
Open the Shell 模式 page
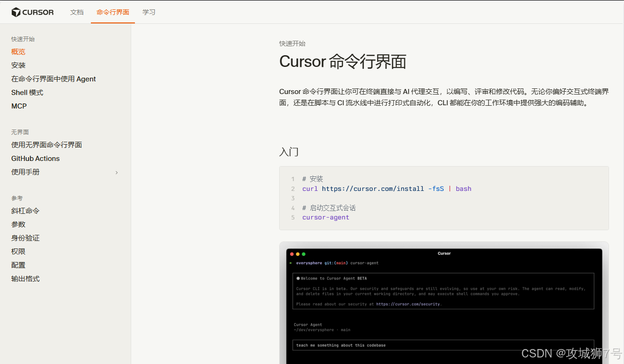pyautogui.click(x=27, y=93)
